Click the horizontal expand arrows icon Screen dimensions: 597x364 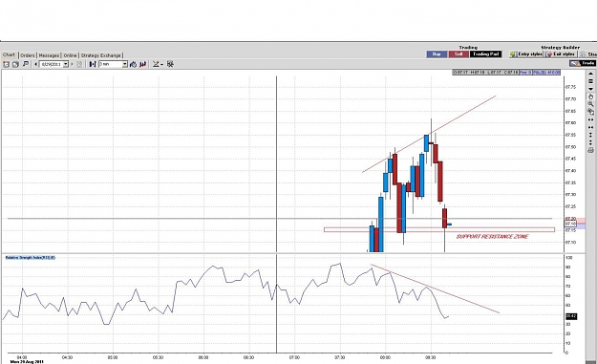click(x=591, y=119)
